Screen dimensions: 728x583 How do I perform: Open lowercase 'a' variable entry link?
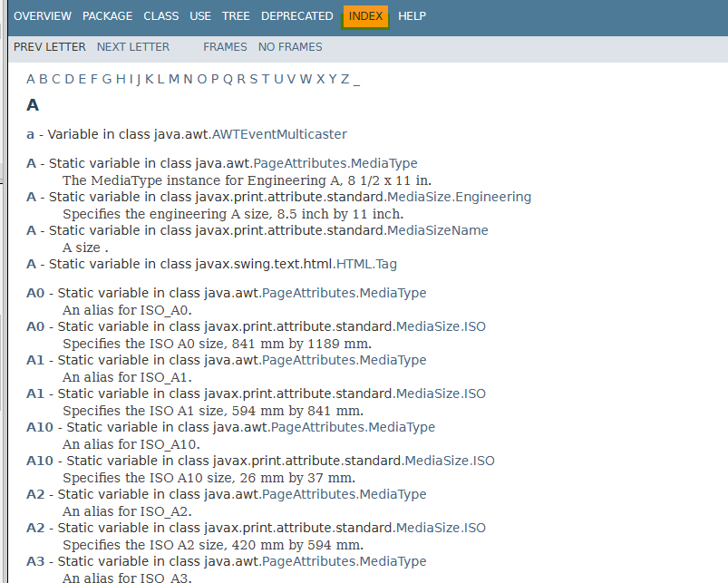coord(30,134)
